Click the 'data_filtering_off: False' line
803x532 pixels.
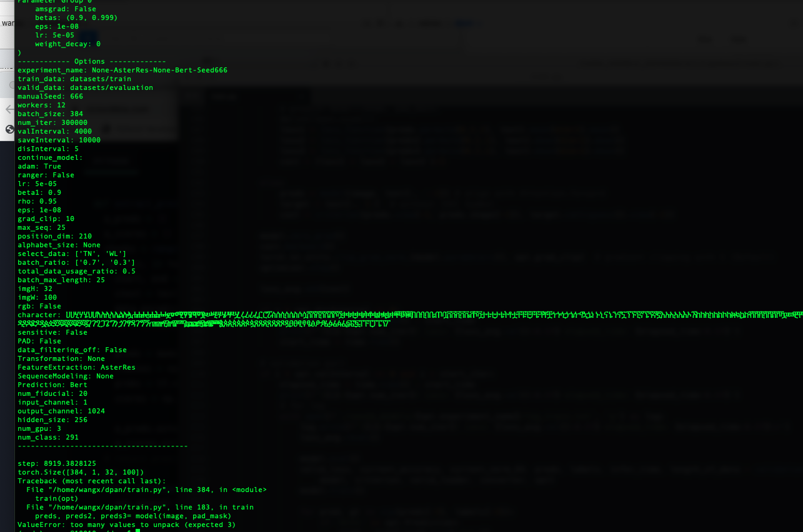pyautogui.click(x=72, y=350)
